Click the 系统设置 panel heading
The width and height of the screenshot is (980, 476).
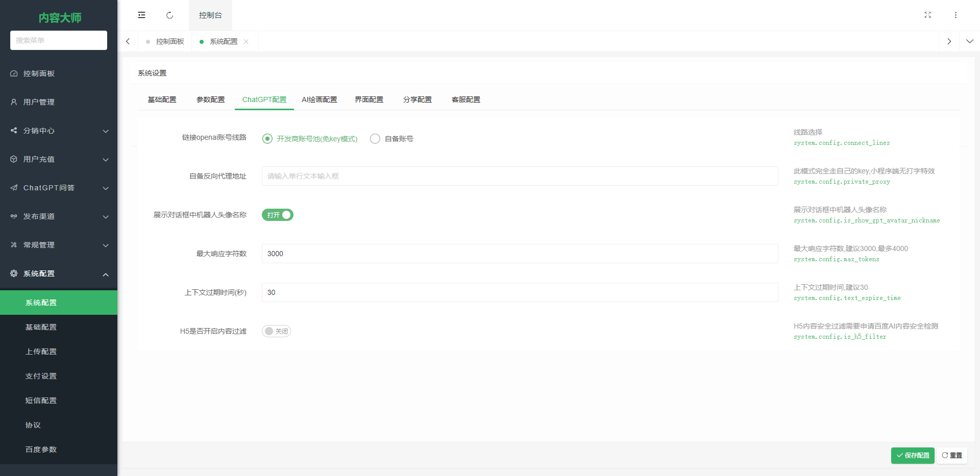coord(152,73)
